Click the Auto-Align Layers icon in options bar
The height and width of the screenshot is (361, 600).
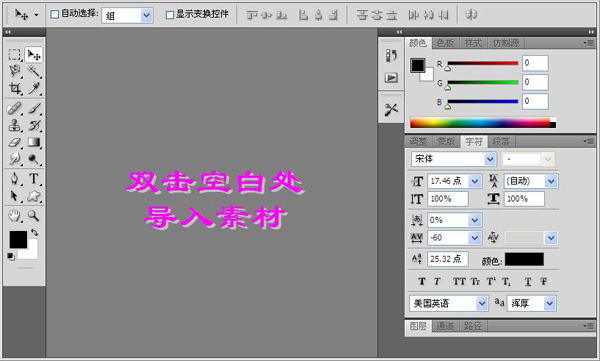[x=471, y=15]
